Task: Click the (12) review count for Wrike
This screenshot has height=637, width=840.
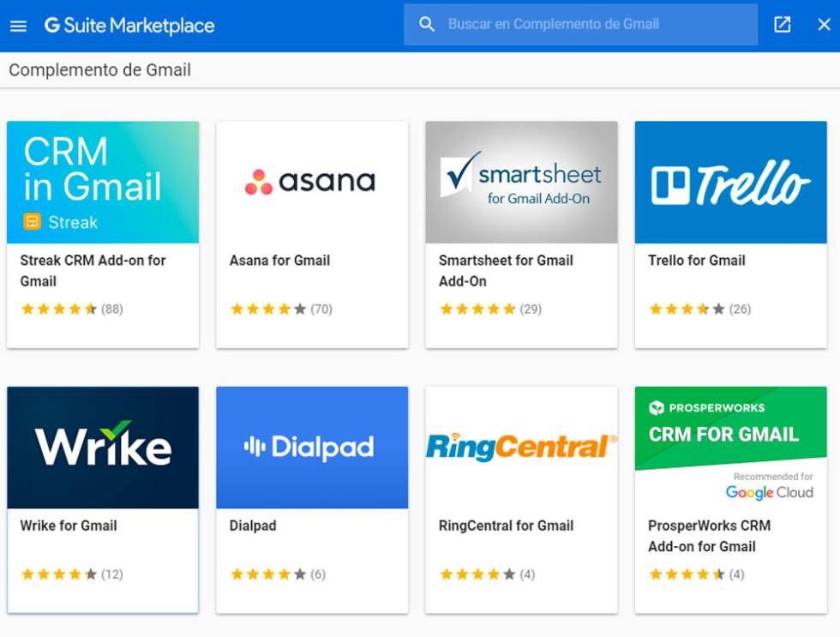Action: click(112, 574)
